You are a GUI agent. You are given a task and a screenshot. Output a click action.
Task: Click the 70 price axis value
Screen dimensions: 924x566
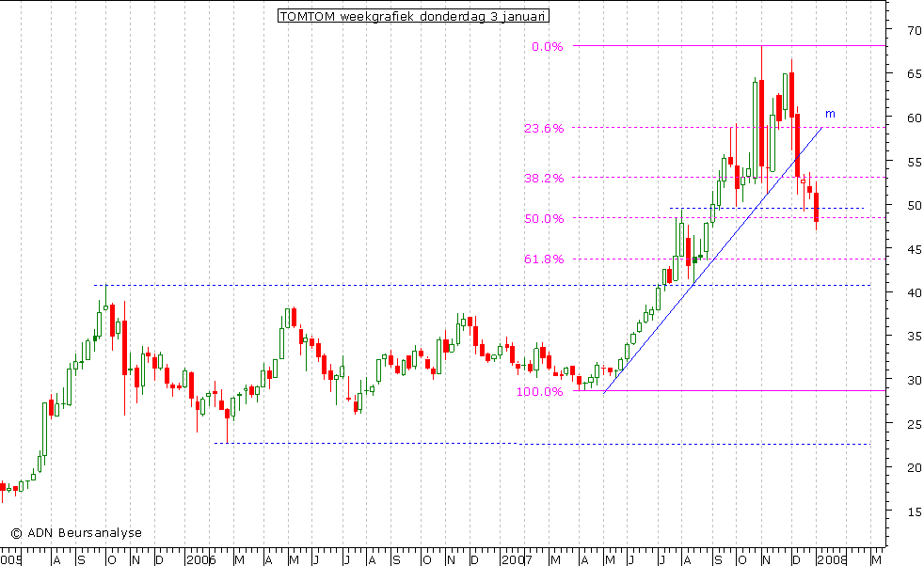(914, 29)
